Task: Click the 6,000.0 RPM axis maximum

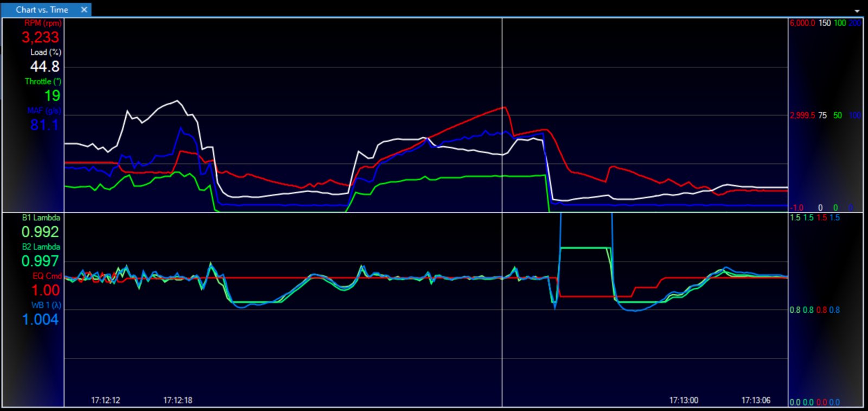Action: click(x=802, y=23)
